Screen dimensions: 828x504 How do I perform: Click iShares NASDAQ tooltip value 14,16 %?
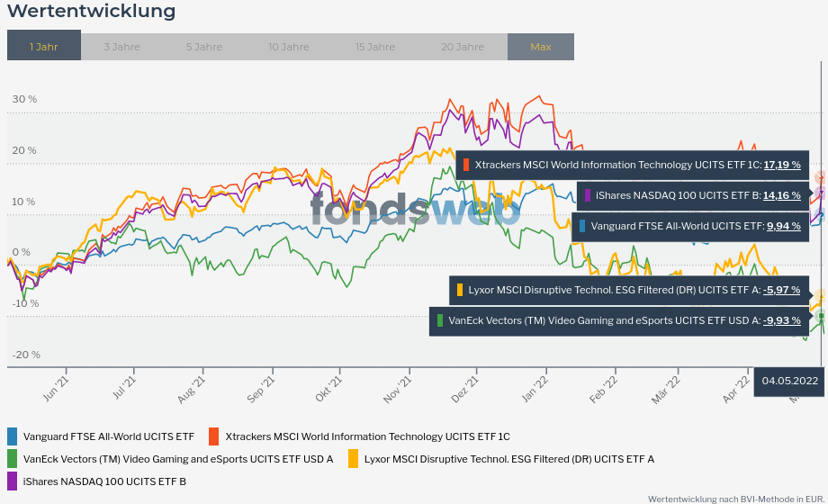pos(781,195)
